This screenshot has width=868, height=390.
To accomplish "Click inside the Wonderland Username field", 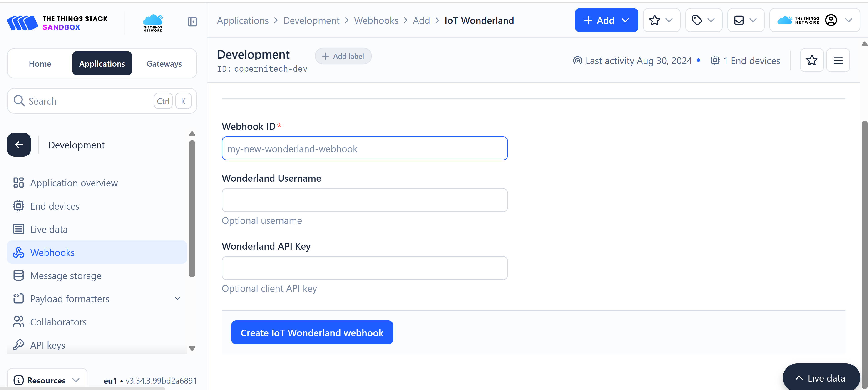I will coord(365,200).
